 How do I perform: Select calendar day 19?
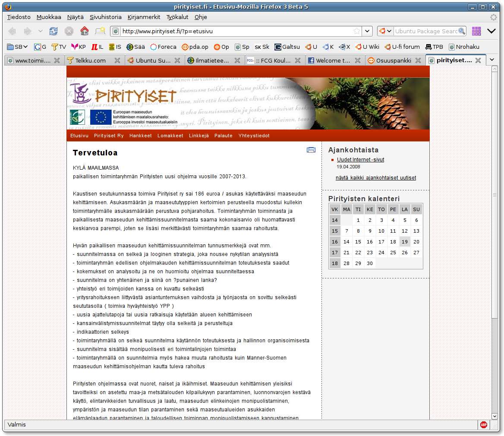(x=405, y=242)
